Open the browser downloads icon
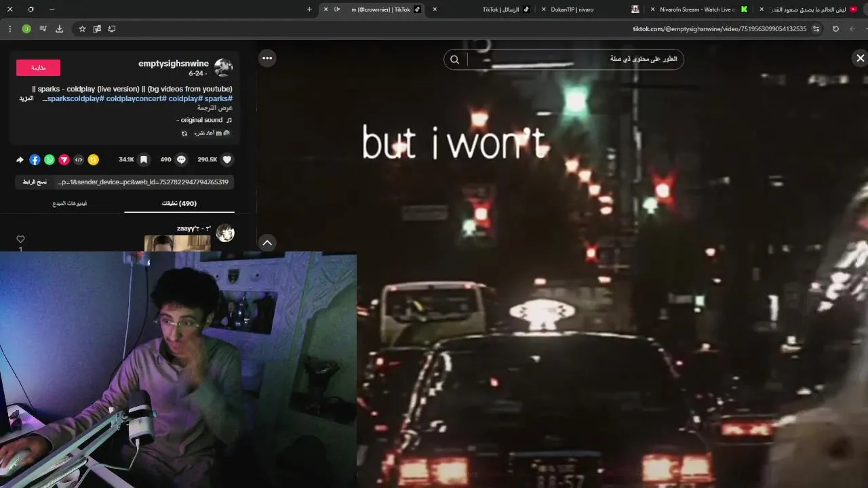Image resolution: width=868 pixels, height=488 pixels. 59,29
